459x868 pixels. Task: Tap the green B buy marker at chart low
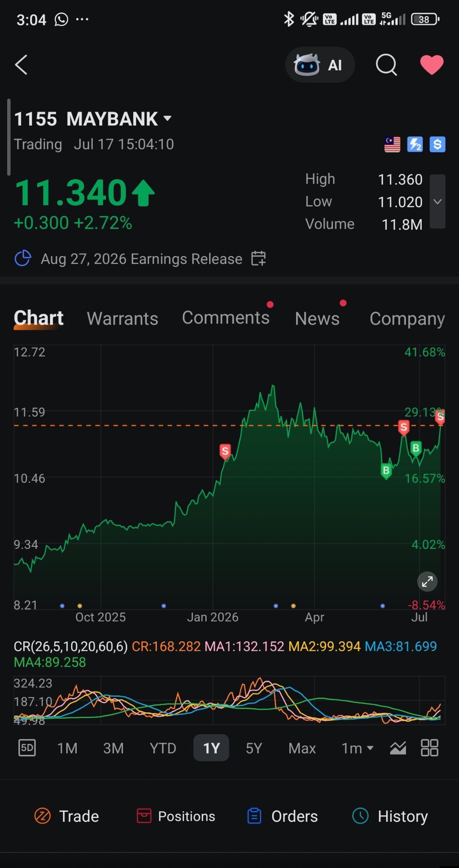click(x=386, y=471)
